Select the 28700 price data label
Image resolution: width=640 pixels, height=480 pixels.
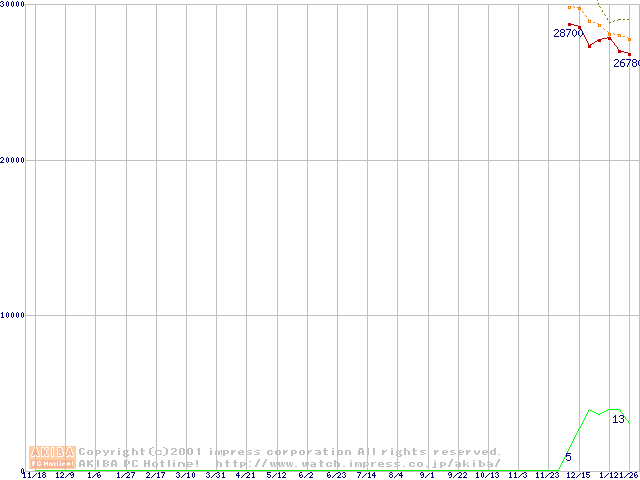pos(568,33)
